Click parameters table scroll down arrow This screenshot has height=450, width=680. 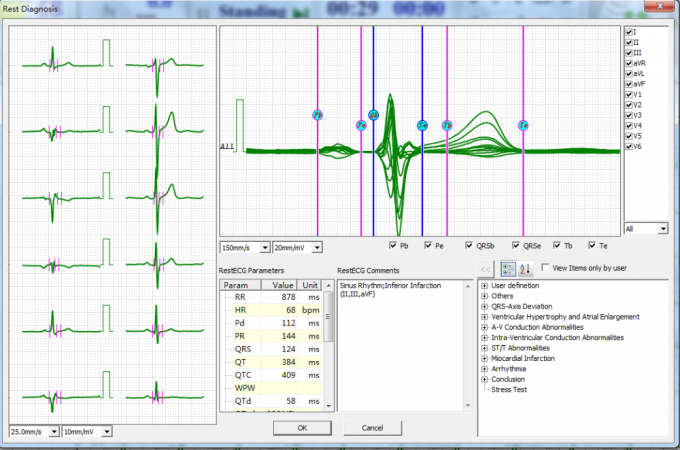pyautogui.click(x=328, y=406)
